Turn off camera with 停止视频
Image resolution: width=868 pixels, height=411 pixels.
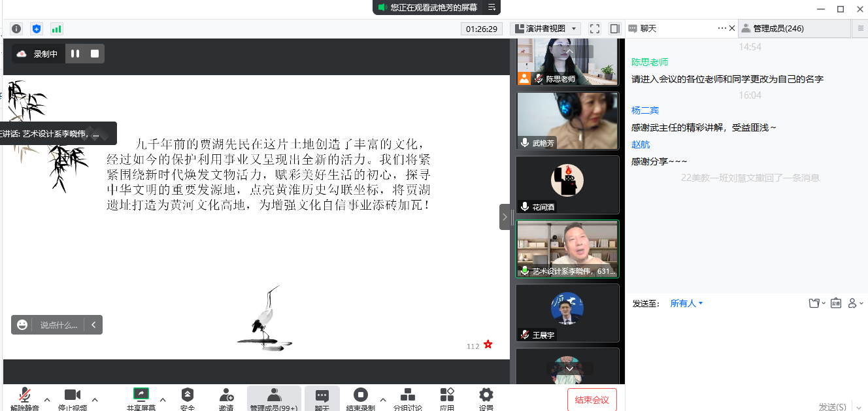click(x=72, y=395)
